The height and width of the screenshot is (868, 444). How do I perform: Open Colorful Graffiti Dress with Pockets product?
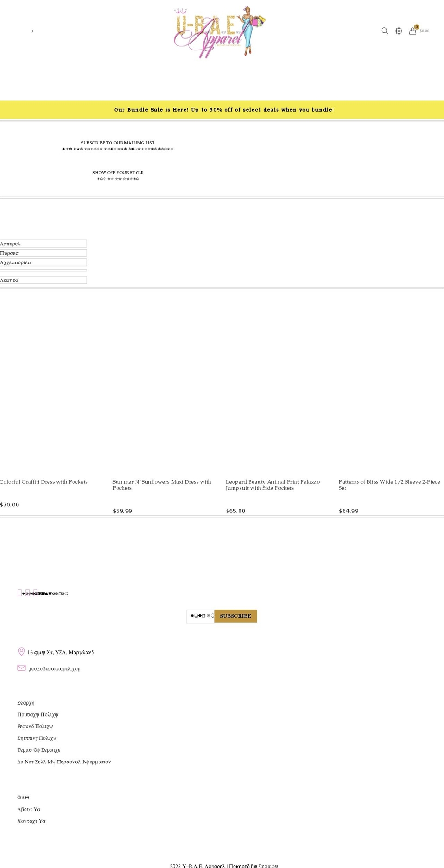tap(44, 482)
